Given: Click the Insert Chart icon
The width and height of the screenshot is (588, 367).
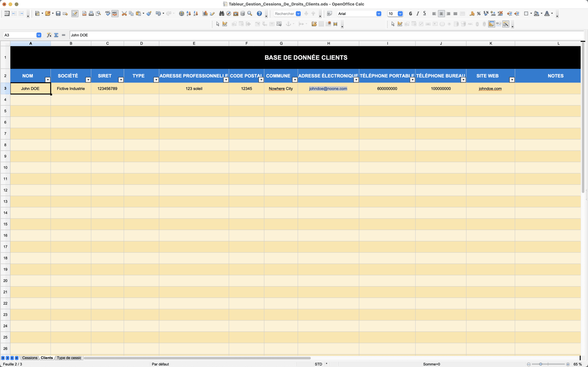Looking at the screenshot, I should pos(205,14).
